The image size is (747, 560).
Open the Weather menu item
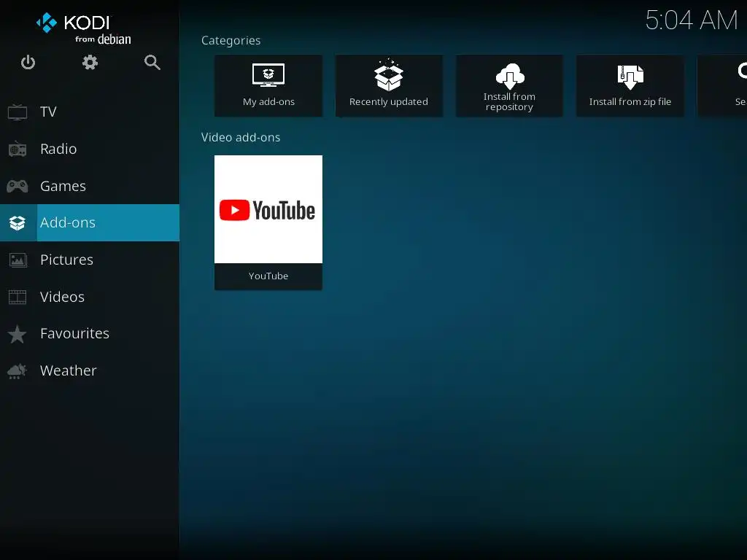90,371
